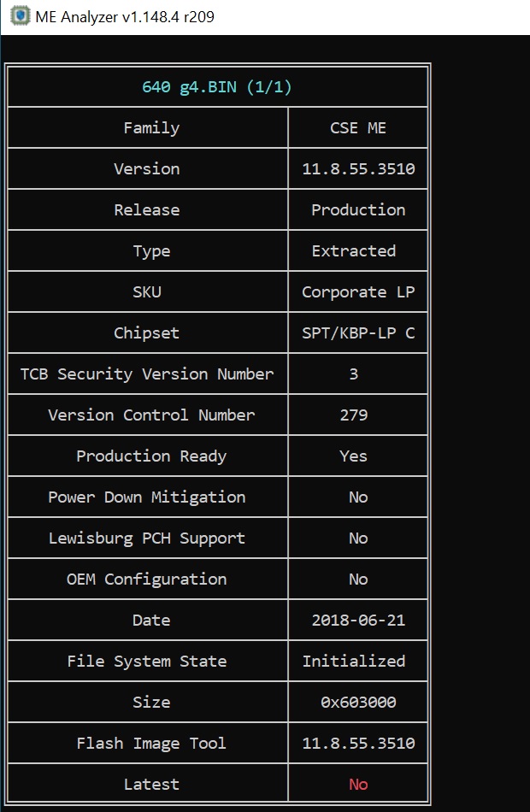Viewport: 530px width, 812px height.
Task: Select the date value 2018-06-21
Action: [x=358, y=621]
